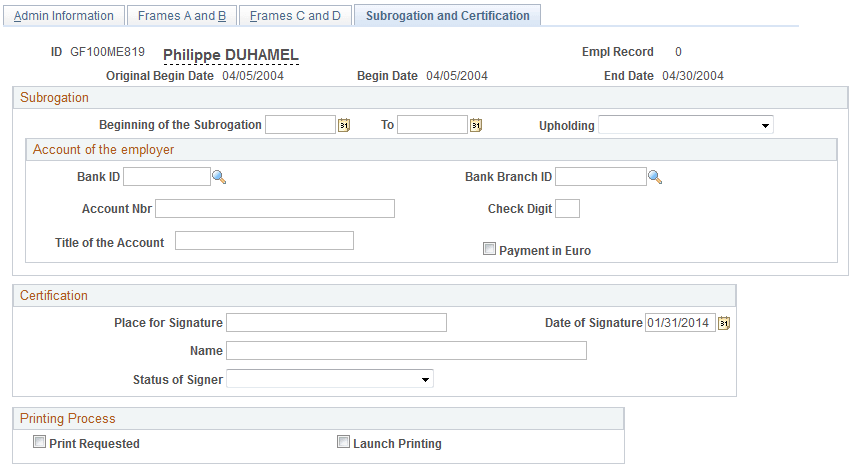Tick the Launch Printing checkbox
Screen dimensions: 853x468
tap(343, 442)
